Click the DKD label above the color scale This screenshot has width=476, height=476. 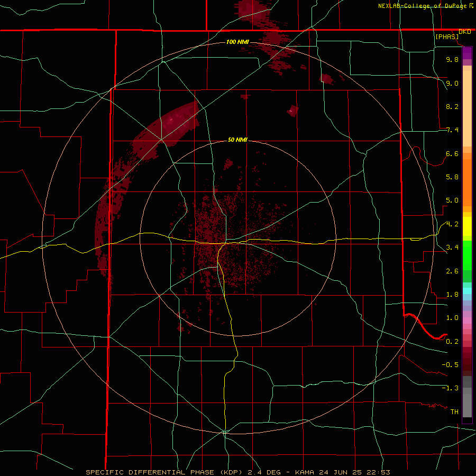coord(464,32)
